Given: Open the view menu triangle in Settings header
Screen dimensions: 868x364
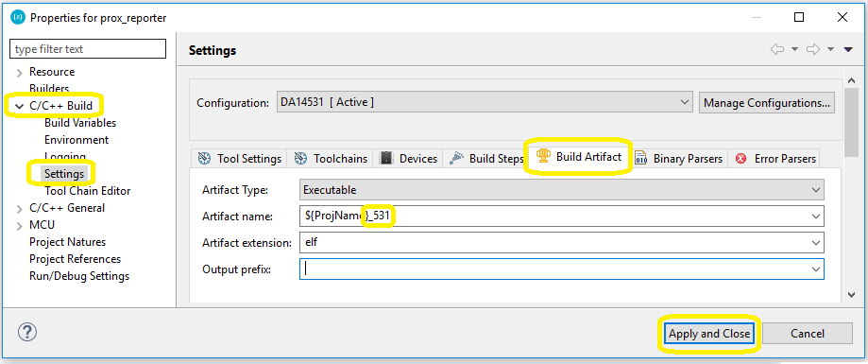Looking at the screenshot, I should (848, 50).
